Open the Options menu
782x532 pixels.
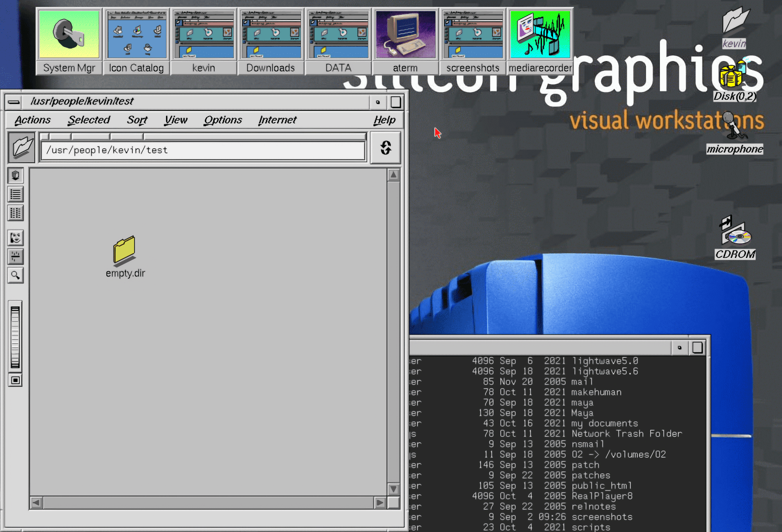(x=223, y=120)
